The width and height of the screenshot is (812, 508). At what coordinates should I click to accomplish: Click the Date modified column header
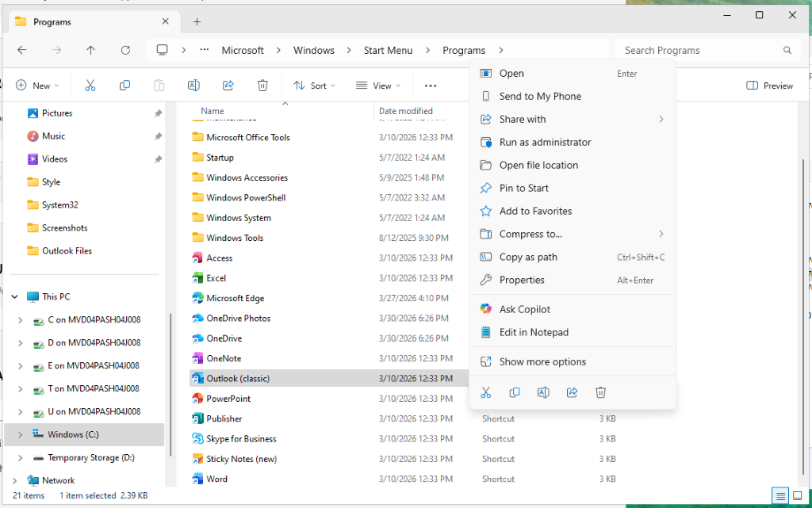[405, 111]
